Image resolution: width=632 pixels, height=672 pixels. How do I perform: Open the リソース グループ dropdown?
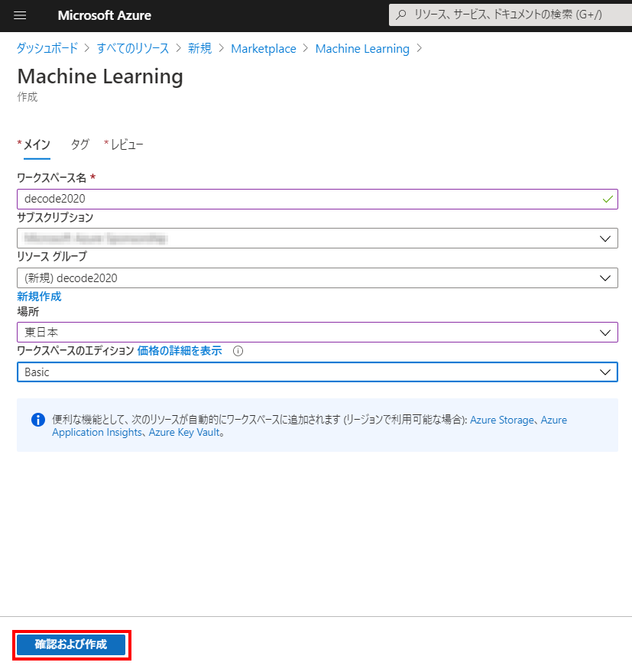[x=317, y=278]
